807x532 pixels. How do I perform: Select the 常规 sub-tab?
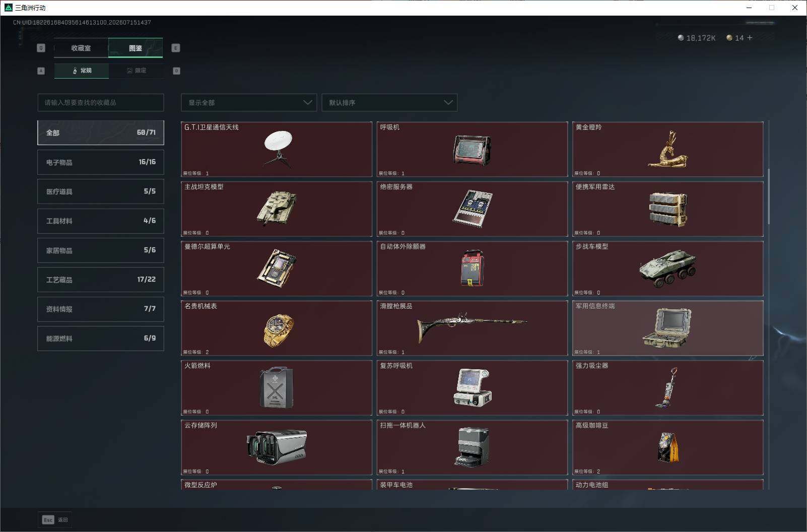point(82,71)
